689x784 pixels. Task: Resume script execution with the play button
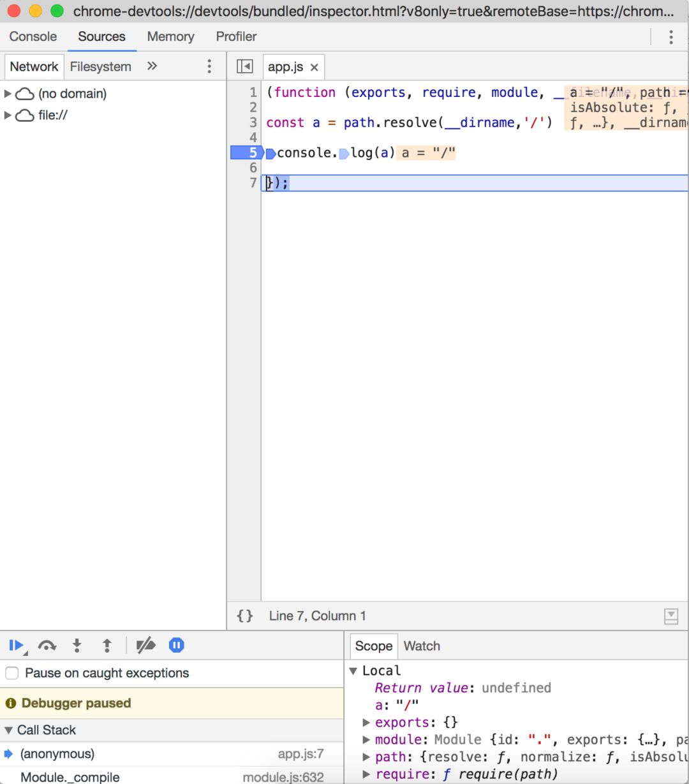[x=17, y=646]
